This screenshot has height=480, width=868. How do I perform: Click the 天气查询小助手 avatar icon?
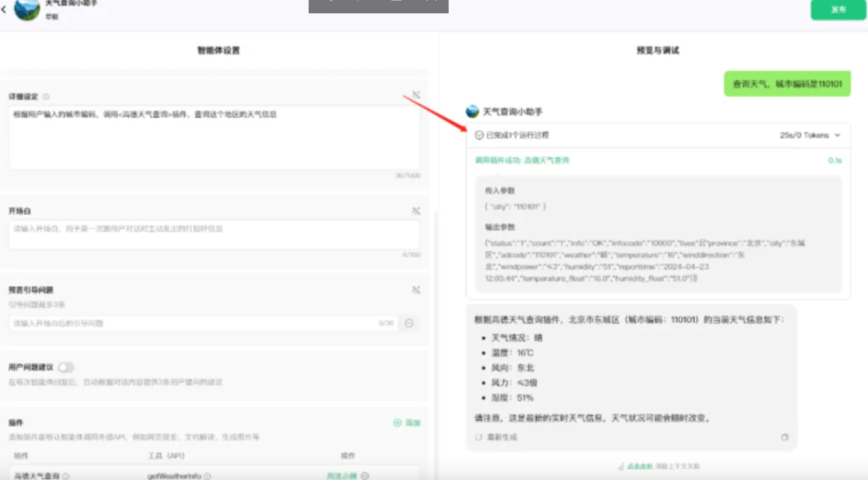25,11
